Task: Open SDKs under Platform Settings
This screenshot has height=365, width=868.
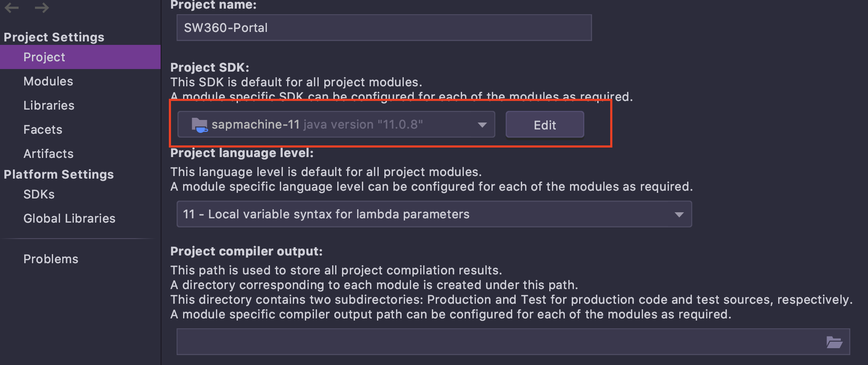Action: point(39,194)
